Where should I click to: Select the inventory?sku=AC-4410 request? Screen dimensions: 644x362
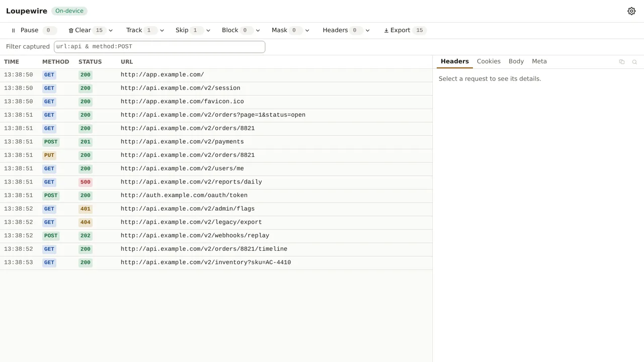pos(216,262)
